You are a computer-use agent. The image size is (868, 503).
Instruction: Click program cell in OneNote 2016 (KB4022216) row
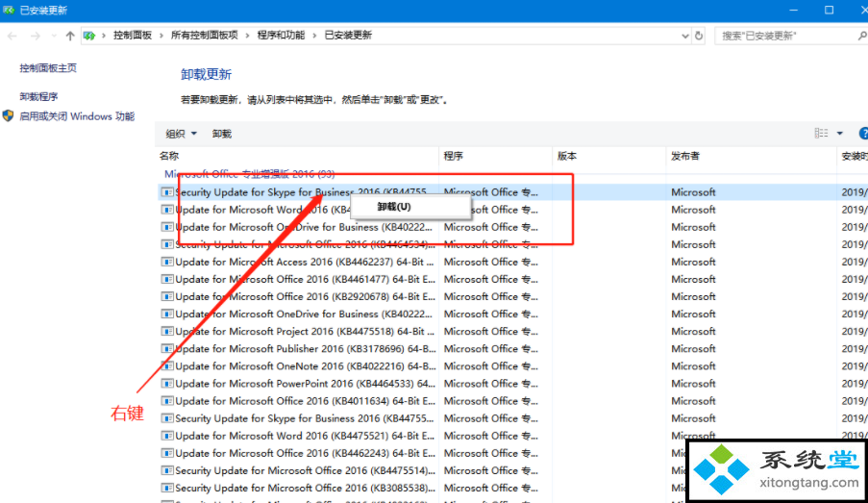pyautogui.click(x=490, y=365)
